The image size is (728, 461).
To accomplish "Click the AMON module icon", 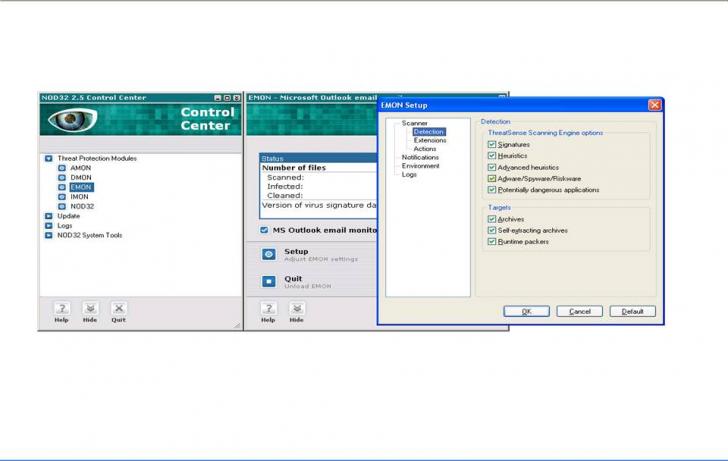I will 62,168.
